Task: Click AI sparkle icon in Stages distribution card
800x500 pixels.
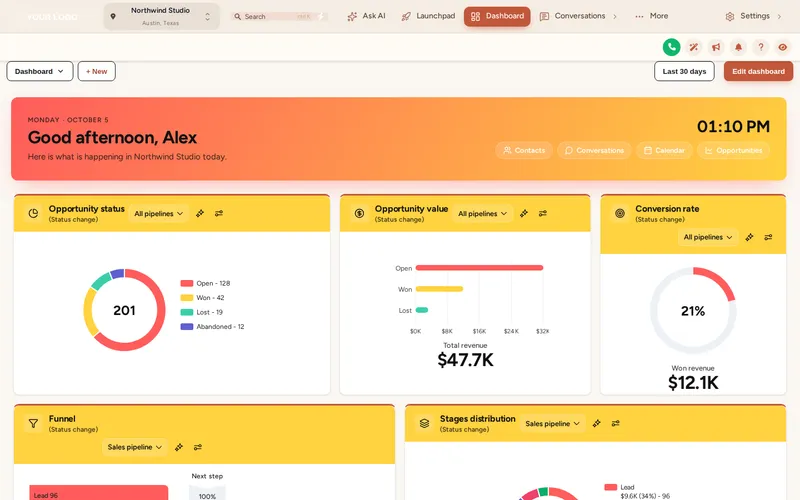Action: (x=596, y=423)
